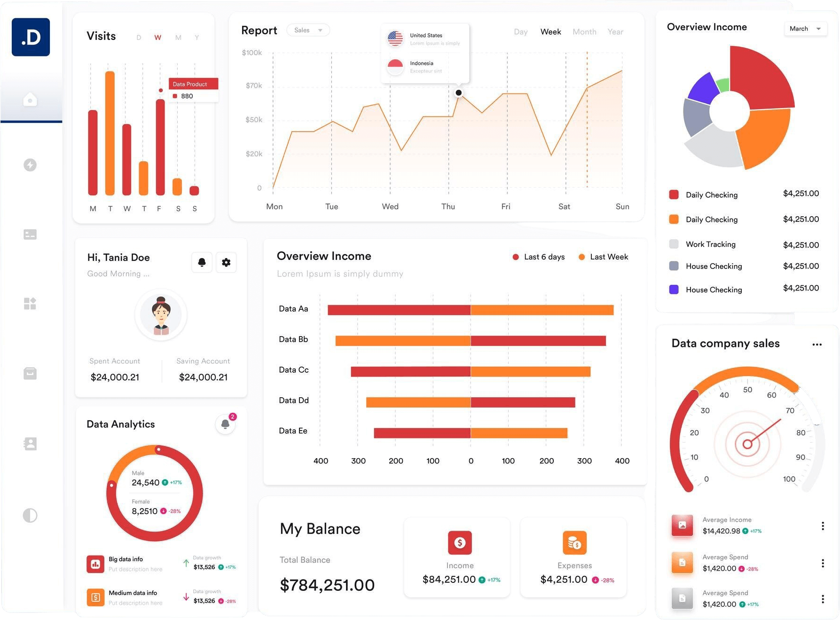Click Tania Doe's profile avatar
Screen dimensions: 840x620
[x=161, y=315]
